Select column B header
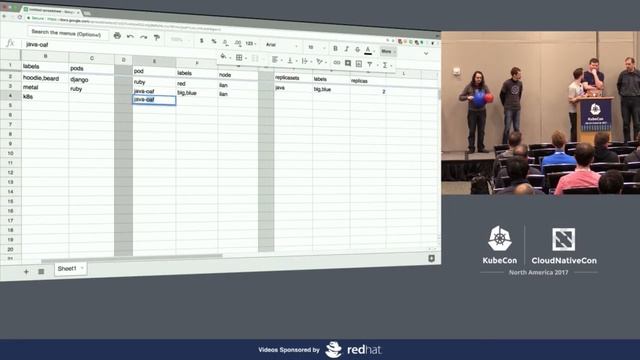 point(45,56)
